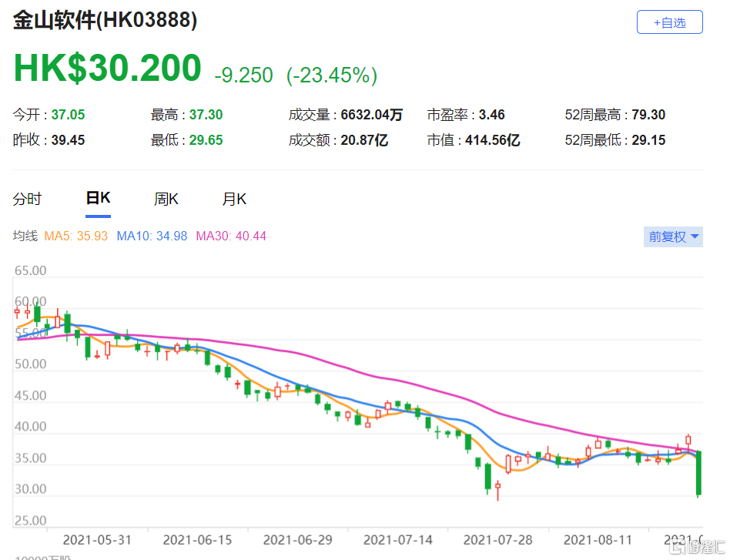Click the 今开 opening price 37.05
Screen dimensions: 730x560
pos(68,115)
